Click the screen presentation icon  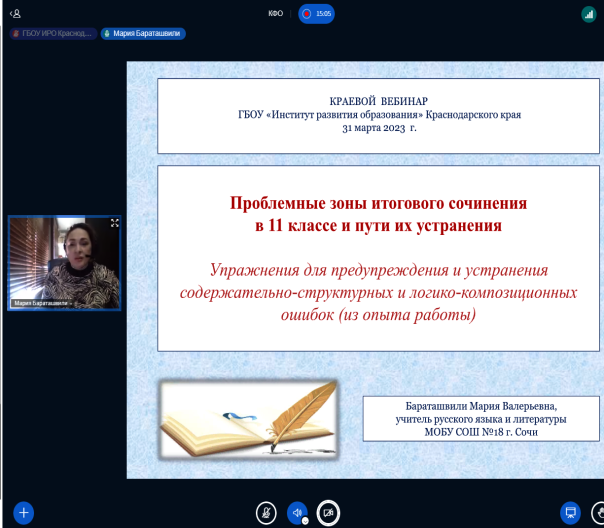point(570,512)
